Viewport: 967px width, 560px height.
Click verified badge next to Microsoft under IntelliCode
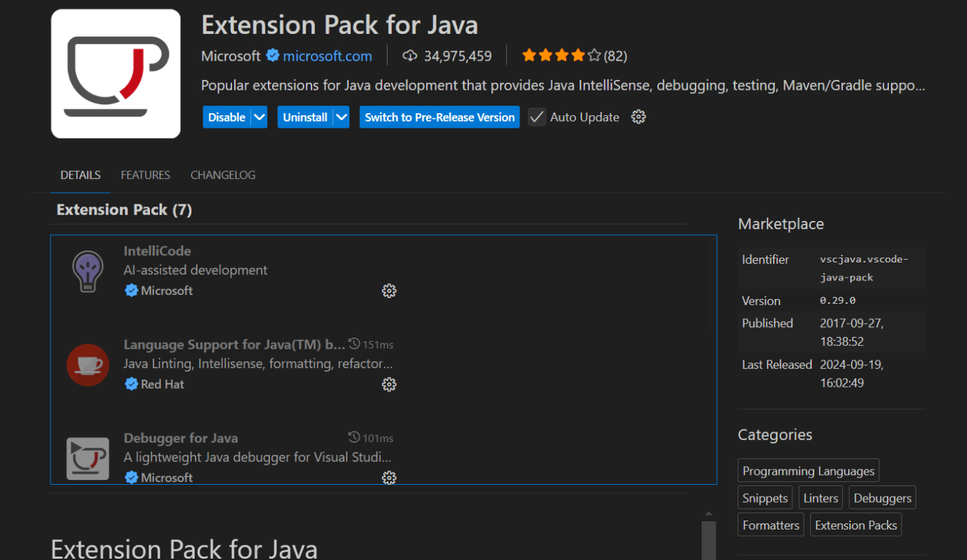(131, 291)
